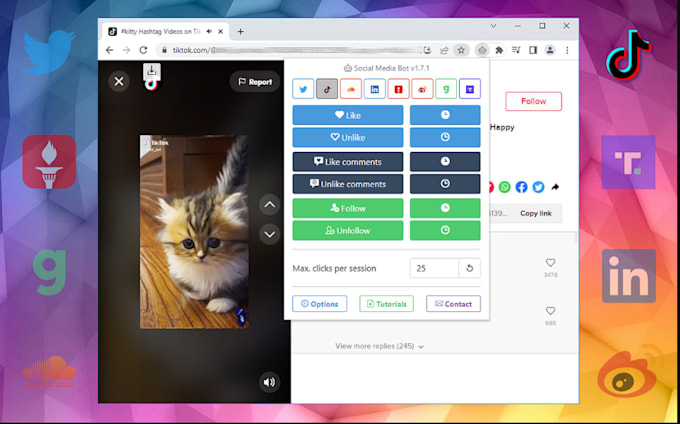Follow the creator with the red-outlined Follow button

pyautogui.click(x=533, y=101)
